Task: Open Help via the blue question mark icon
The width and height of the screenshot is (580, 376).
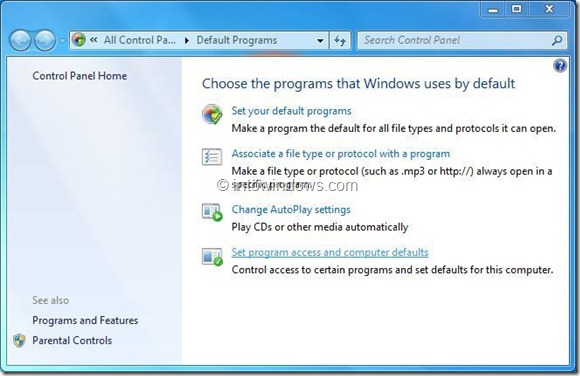Action: 560,66
